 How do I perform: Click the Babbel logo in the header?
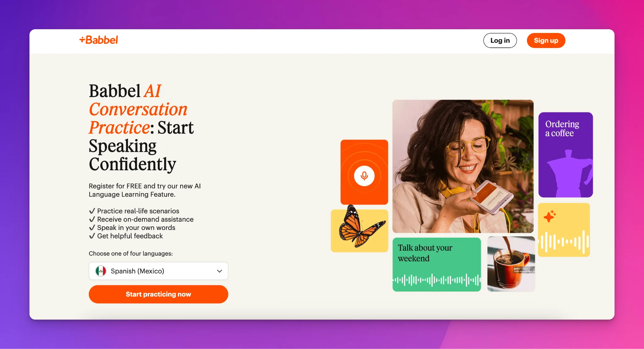[x=99, y=40]
